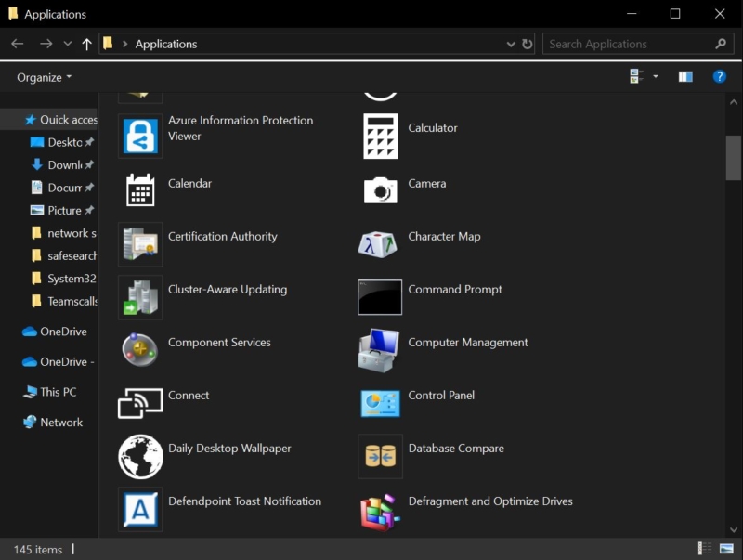
Task: Select the Command Prompt icon
Action: (x=380, y=297)
